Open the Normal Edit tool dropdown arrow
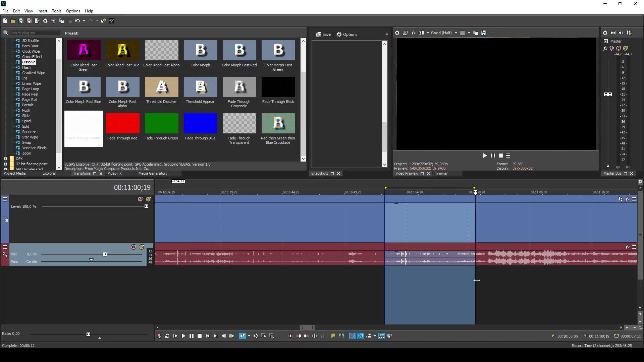Viewport: 644px width, 362px height. coord(249,336)
